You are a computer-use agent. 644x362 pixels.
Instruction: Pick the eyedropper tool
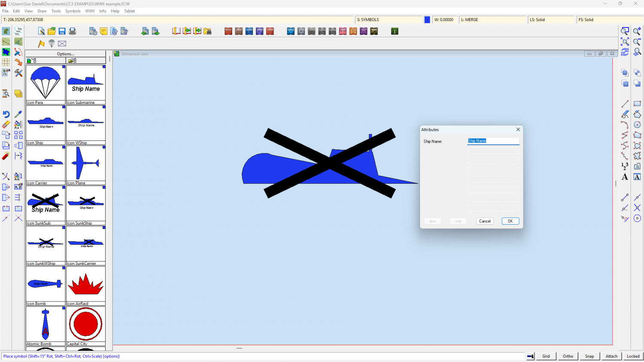click(x=18, y=114)
